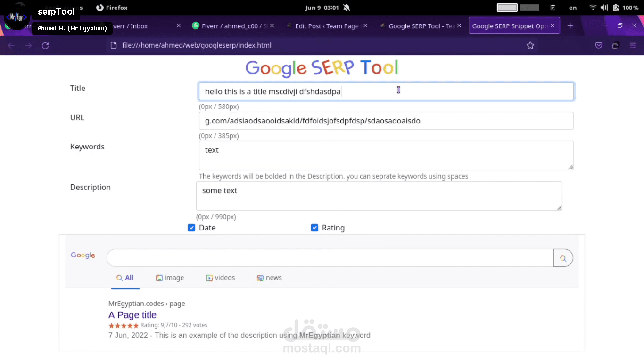644x362 pixels.
Task: Click the result description snippet text
Action: coord(239,336)
